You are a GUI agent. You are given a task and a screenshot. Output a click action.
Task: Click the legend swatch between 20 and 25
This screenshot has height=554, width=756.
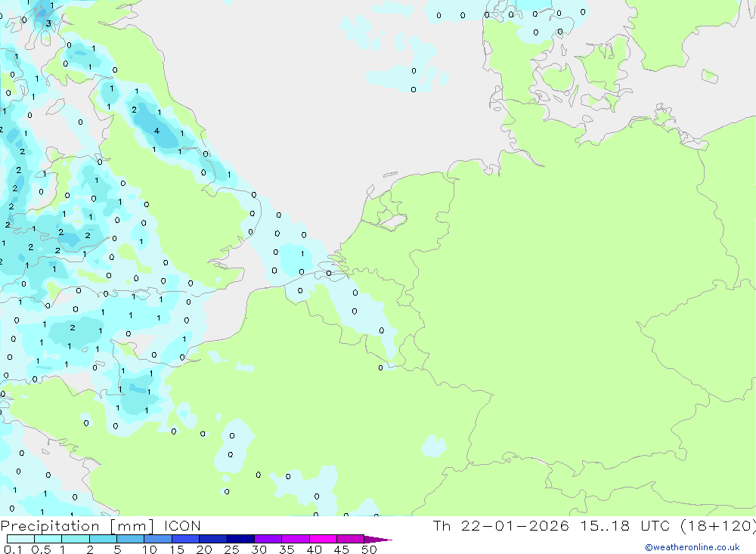click(x=213, y=539)
